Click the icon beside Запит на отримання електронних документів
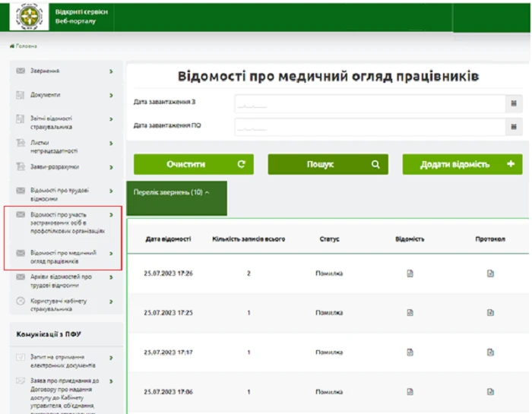The height and width of the screenshot is (414, 532). tap(21, 357)
